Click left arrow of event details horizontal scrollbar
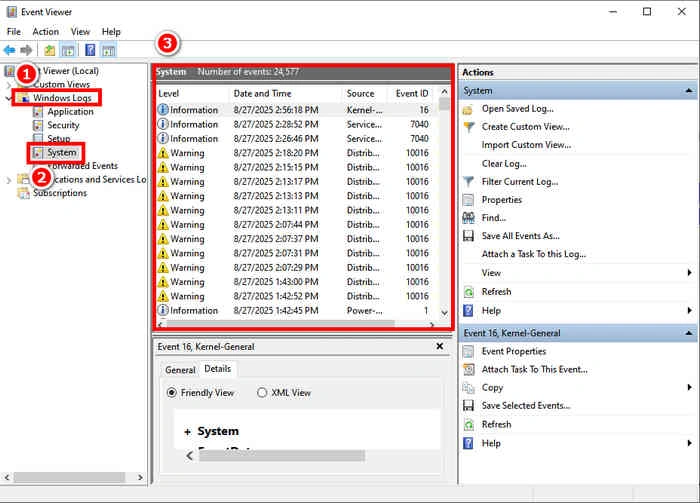The height and width of the screenshot is (503, 700). 190,456
